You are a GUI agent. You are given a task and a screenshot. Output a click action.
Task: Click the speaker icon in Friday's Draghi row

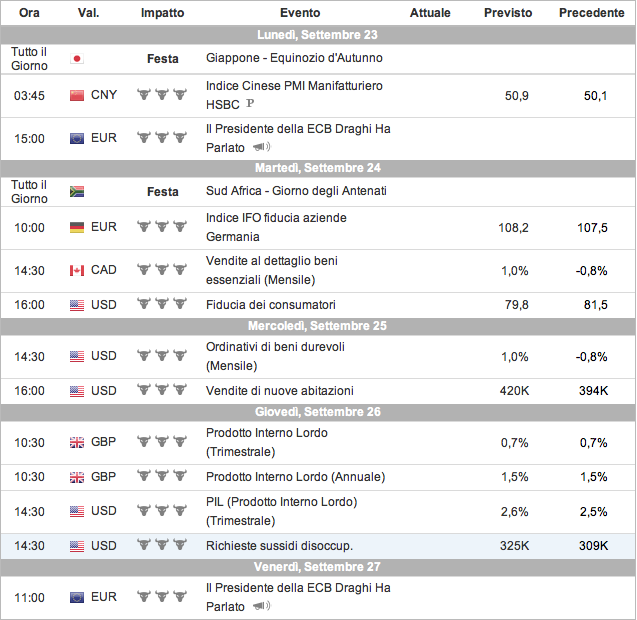point(262,607)
